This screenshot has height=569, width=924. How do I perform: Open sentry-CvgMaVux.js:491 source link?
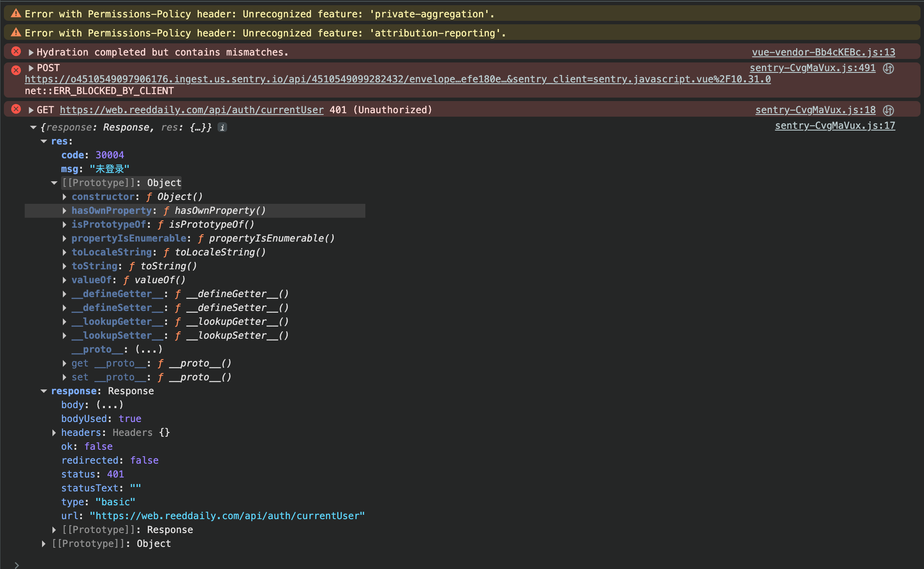(x=813, y=68)
